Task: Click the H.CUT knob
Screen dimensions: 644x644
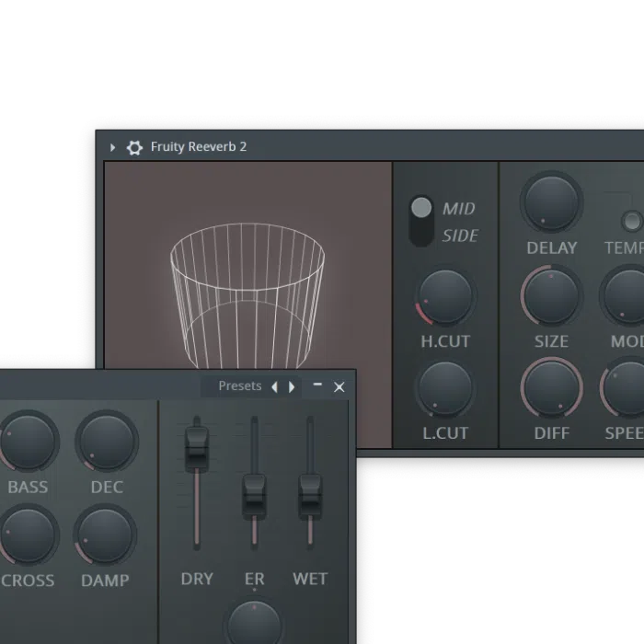Action: (x=445, y=296)
